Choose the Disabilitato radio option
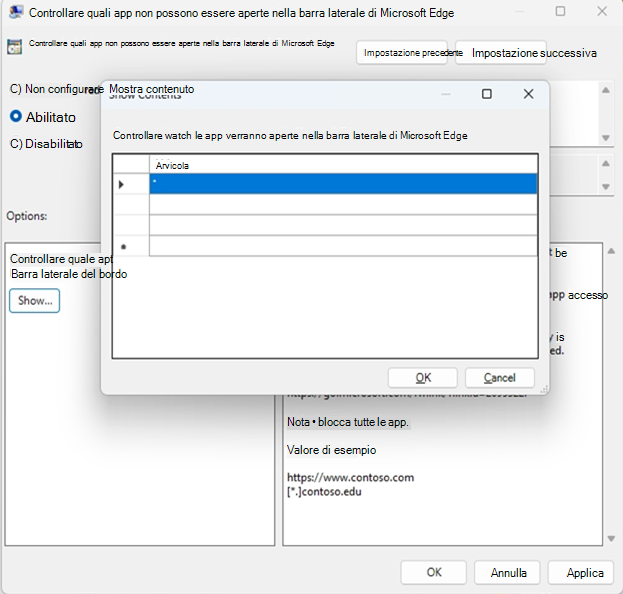The image size is (623, 594). [x=16, y=143]
